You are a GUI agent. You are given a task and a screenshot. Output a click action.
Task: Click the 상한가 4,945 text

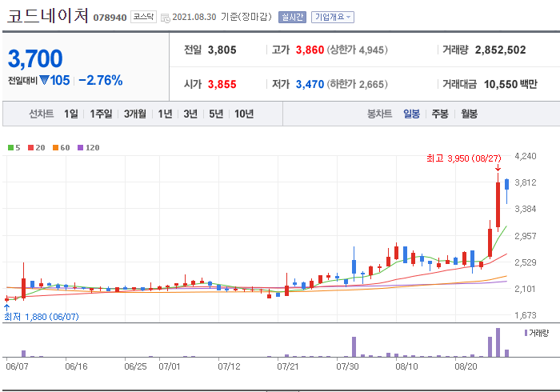[357, 50]
